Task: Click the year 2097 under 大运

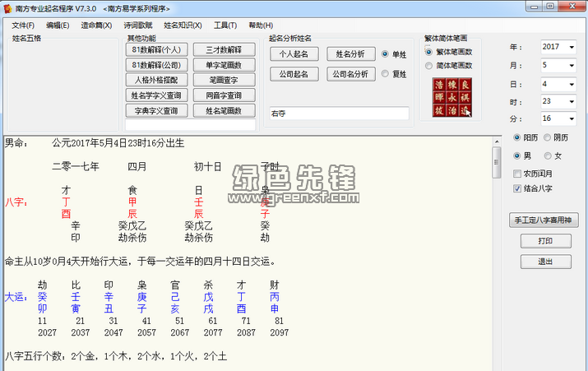Action: coord(280,332)
